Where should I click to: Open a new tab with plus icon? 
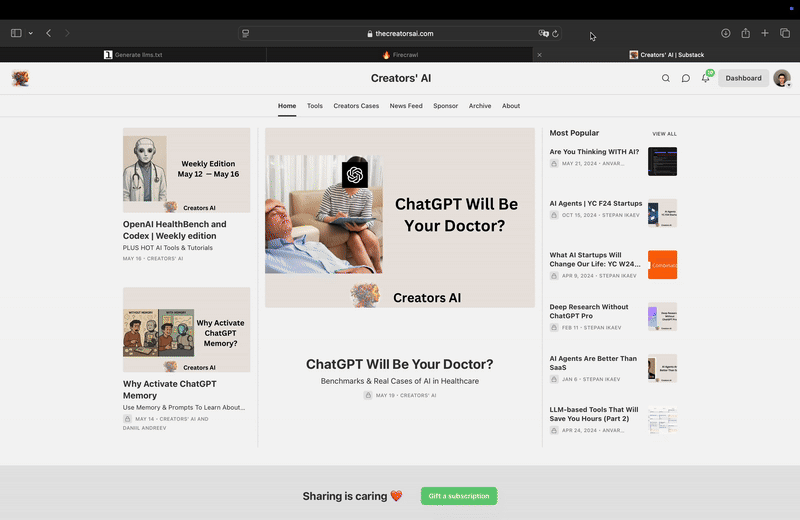pos(765,33)
